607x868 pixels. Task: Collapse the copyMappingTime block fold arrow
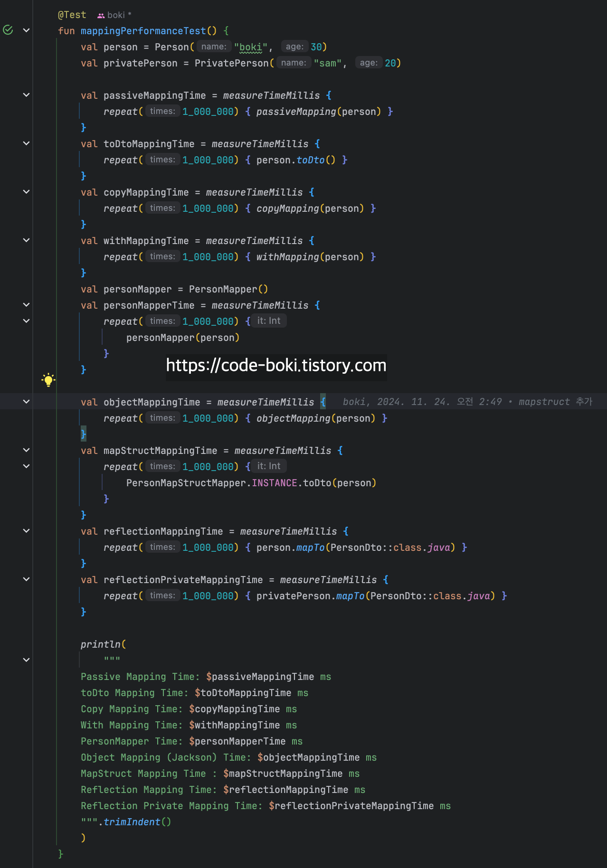pyautogui.click(x=27, y=192)
